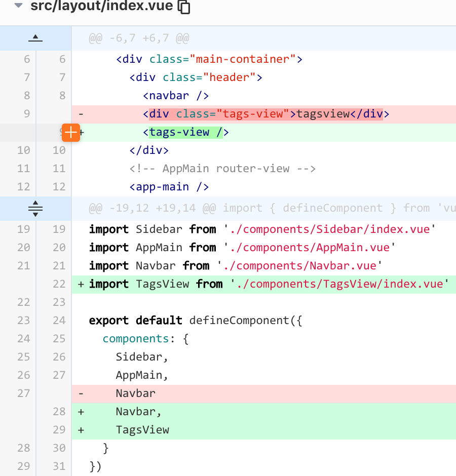Expand hidden lines between 12 and 19

pyautogui.click(x=35, y=208)
